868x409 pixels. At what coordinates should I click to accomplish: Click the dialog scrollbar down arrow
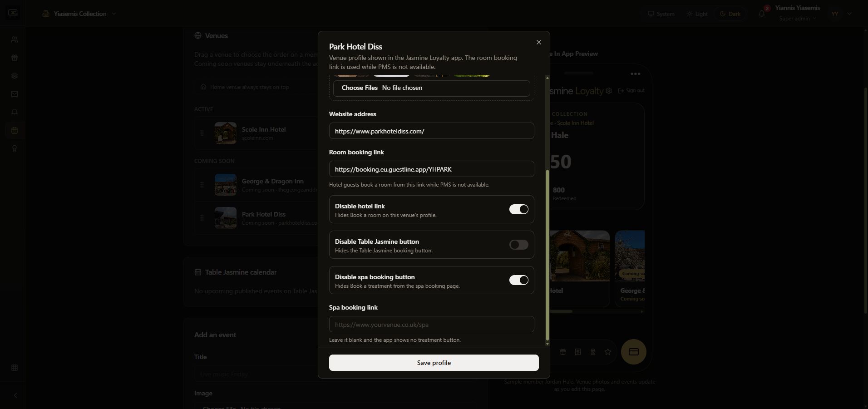pyautogui.click(x=547, y=344)
